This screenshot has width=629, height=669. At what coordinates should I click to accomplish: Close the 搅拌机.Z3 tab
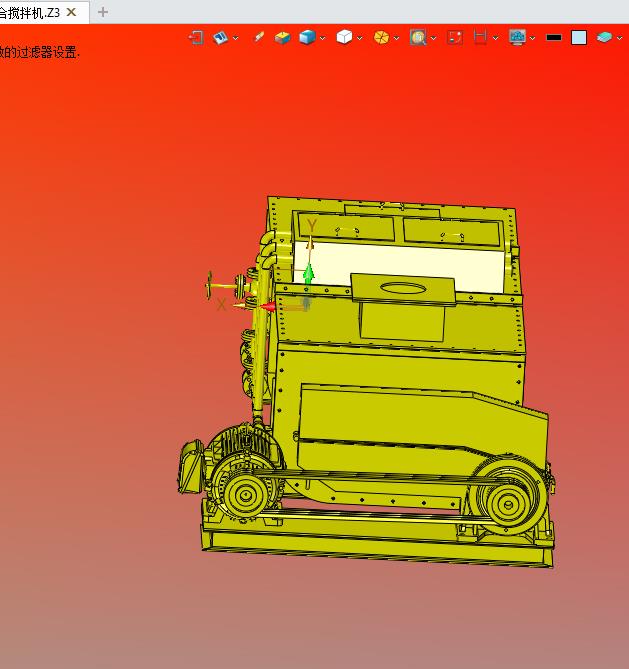[x=71, y=12]
